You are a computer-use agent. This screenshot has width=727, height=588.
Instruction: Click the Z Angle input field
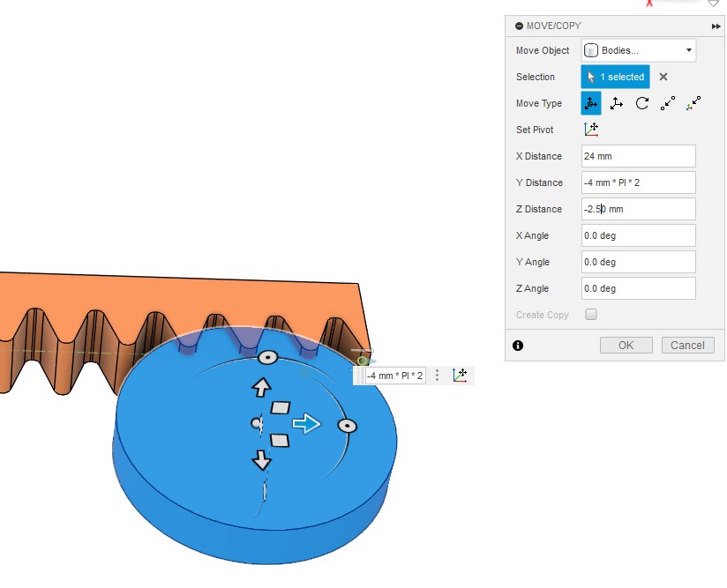click(x=639, y=288)
